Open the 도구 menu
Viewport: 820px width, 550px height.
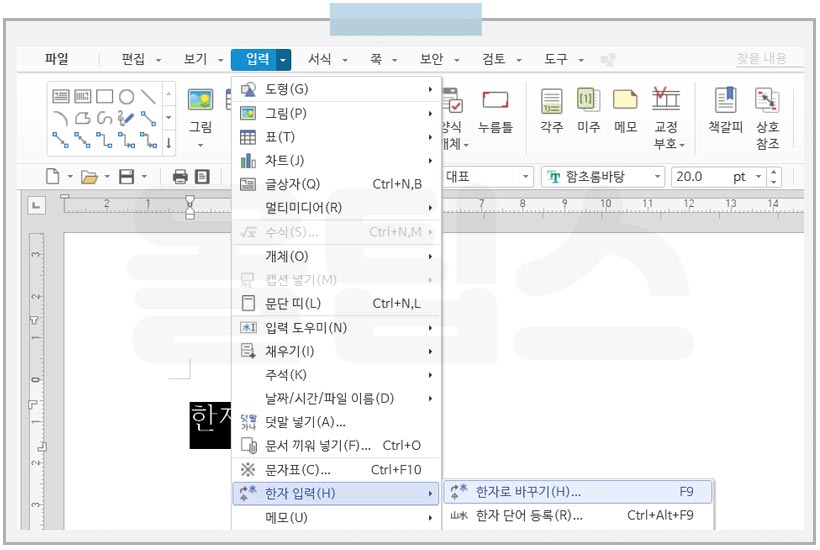click(x=556, y=59)
